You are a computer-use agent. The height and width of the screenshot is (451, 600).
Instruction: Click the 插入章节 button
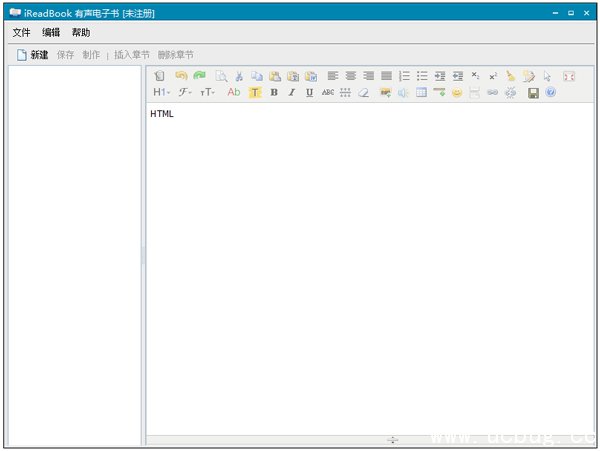(x=132, y=55)
